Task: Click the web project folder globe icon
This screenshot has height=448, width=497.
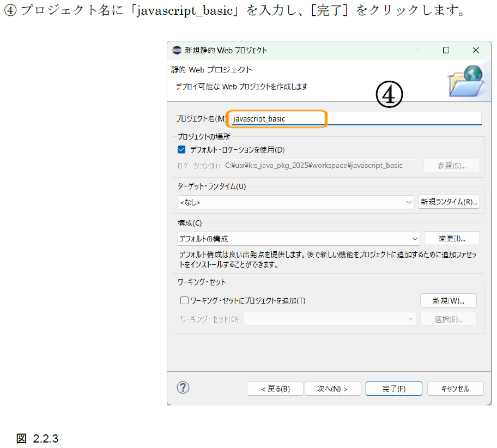Action: pos(466,81)
